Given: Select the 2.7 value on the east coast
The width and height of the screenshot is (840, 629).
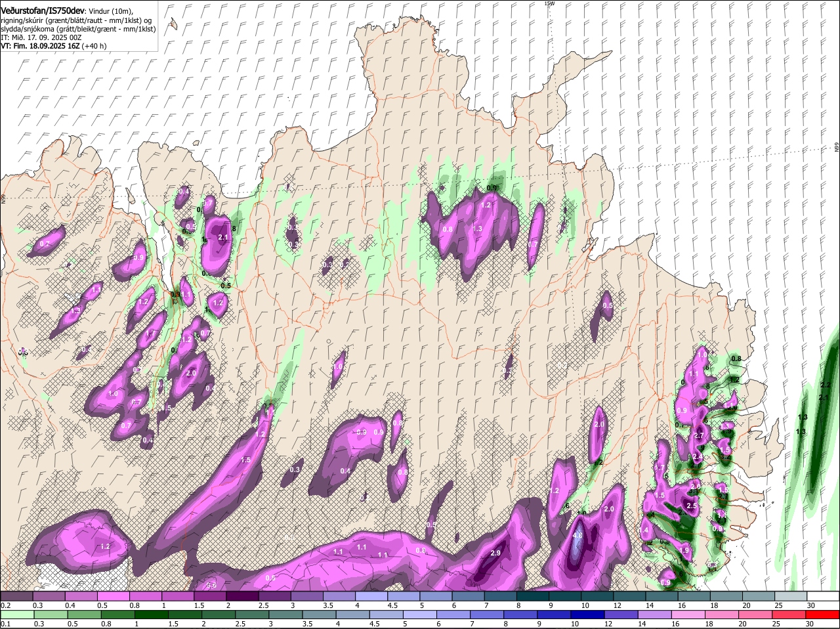Looking at the screenshot, I should [x=698, y=436].
